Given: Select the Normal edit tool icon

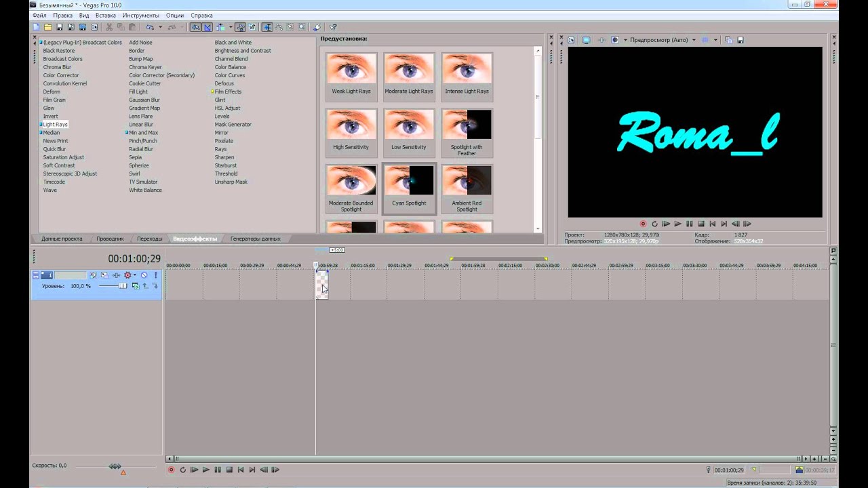Looking at the screenshot, I should pos(267,27).
